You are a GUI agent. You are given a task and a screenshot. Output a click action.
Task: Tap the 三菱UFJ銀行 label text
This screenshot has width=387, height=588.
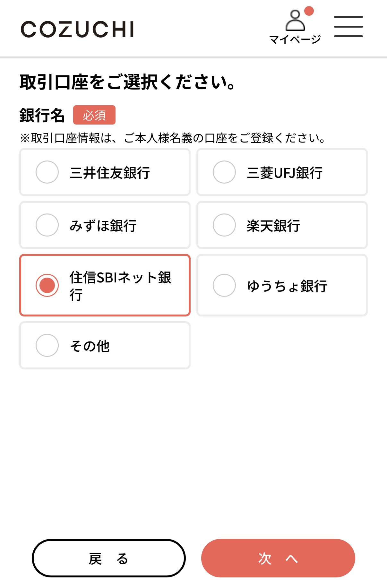[x=285, y=173]
